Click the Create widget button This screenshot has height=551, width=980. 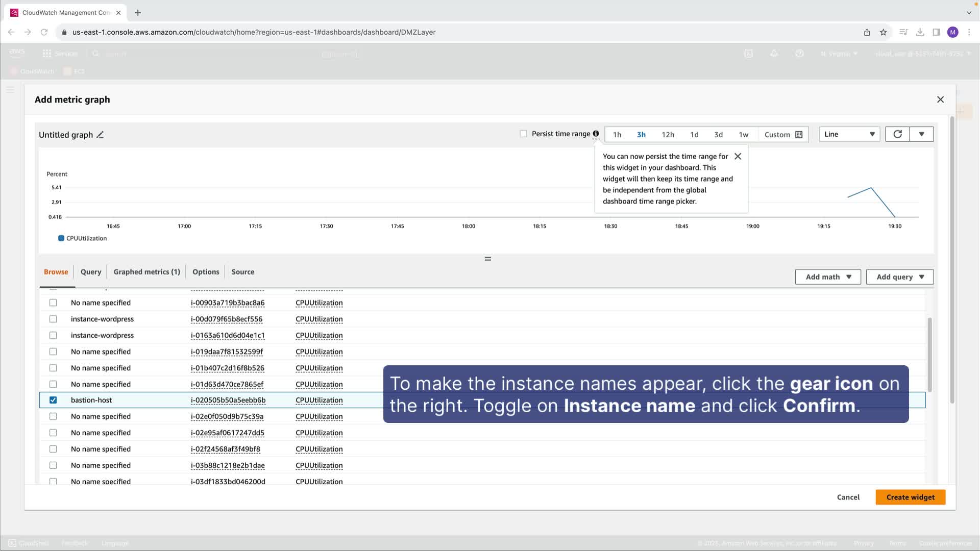[910, 497]
